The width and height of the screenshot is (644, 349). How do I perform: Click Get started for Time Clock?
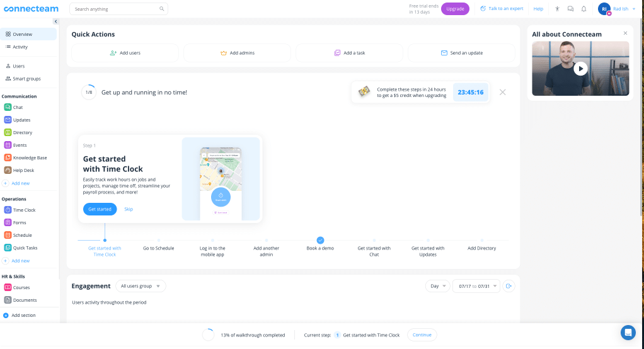[100, 209]
